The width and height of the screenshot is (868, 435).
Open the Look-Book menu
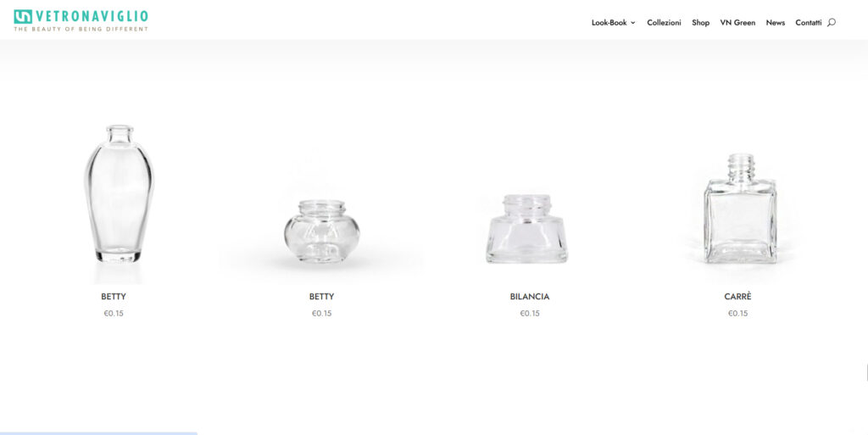(609, 23)
